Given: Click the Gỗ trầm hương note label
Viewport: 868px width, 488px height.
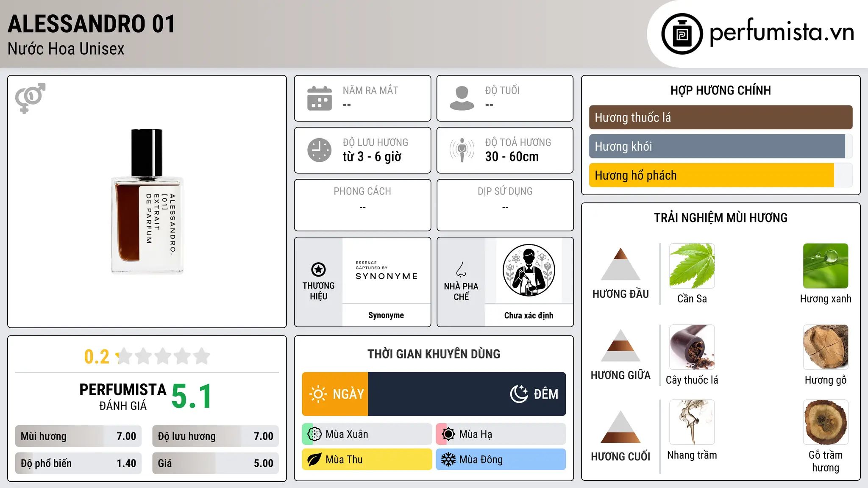Looking at the screenshot, I should pos(826,461).
